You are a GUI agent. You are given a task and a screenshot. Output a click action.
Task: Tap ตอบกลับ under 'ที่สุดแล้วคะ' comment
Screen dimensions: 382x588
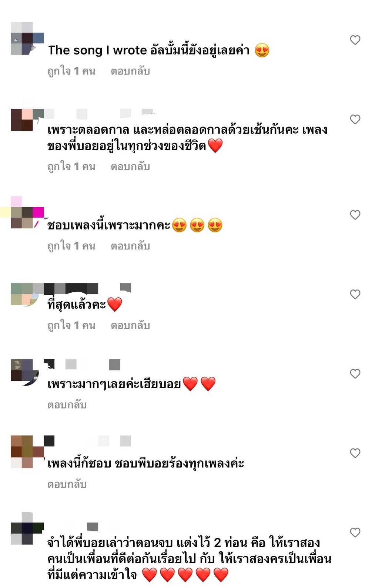[x=130, y=326]
